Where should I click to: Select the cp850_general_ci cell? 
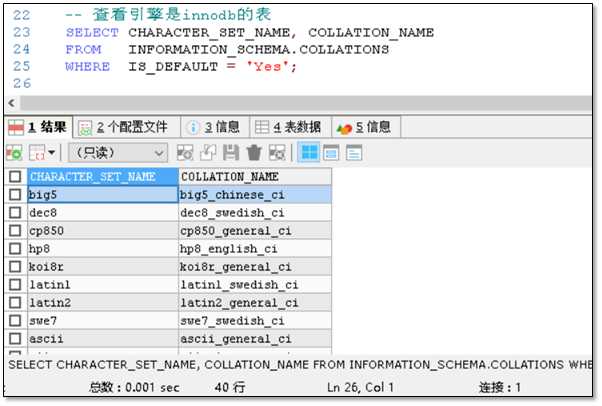coord(255,231)
